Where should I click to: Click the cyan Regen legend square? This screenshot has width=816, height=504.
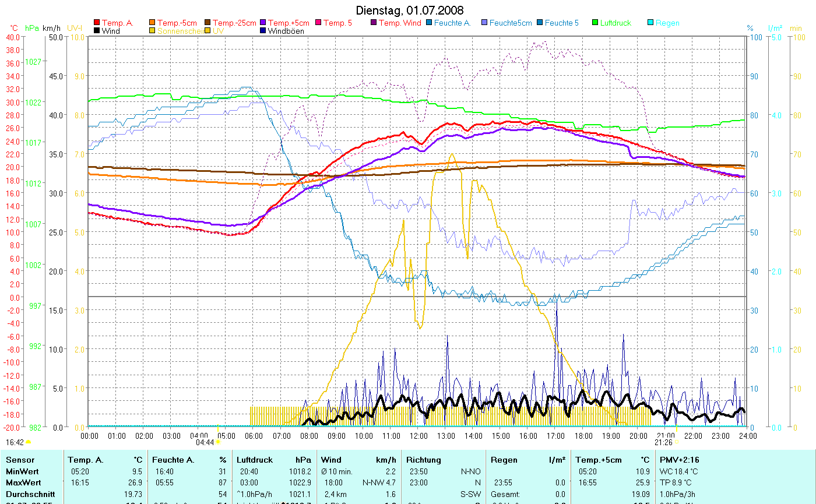650,23
